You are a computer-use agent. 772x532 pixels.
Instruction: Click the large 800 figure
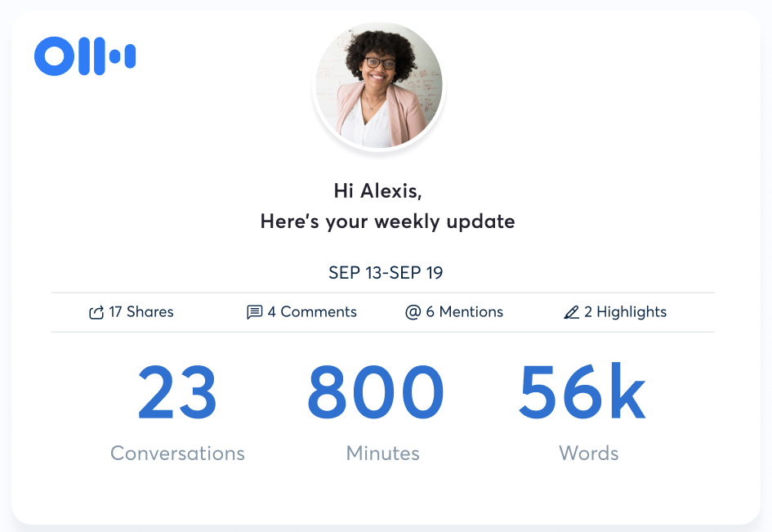pyautogui.click(x=375, y=394)
